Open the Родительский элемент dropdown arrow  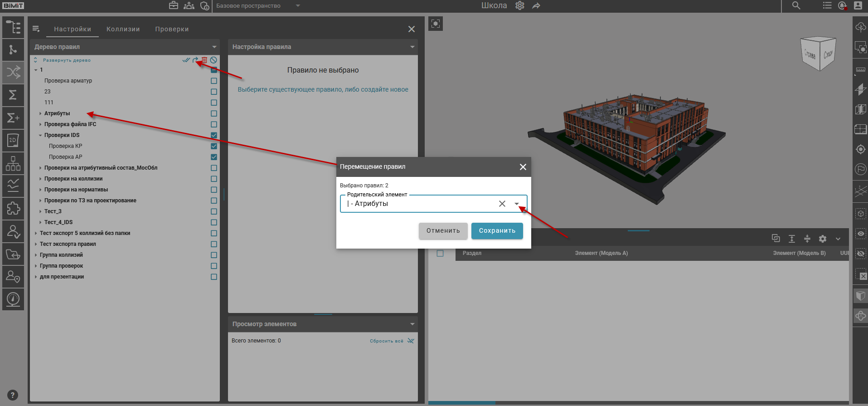[x=517, y=204]
